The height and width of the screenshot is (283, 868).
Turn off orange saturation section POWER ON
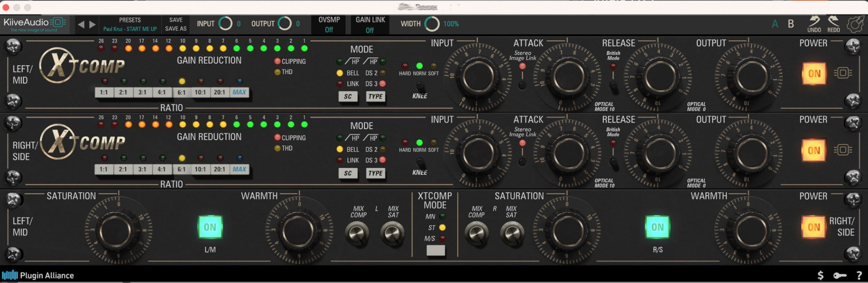[814, 227]
